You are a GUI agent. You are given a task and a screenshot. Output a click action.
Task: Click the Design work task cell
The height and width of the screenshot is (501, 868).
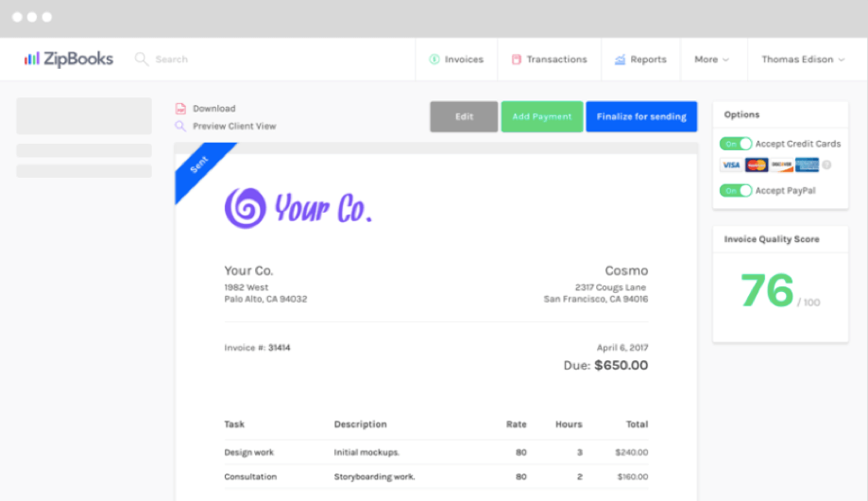coord(249,453)
